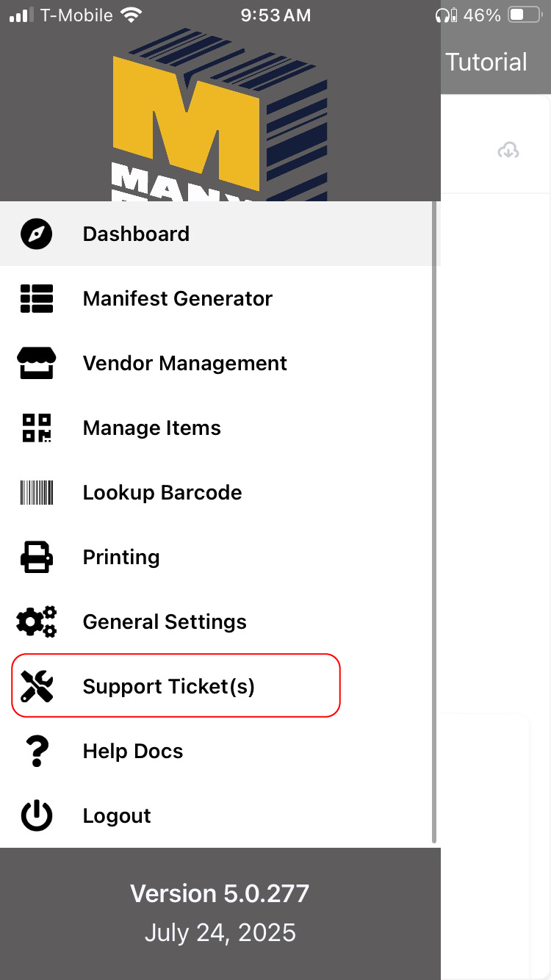Open Help Docs
This screenshot has height=980, width=551.
[133, 752]
